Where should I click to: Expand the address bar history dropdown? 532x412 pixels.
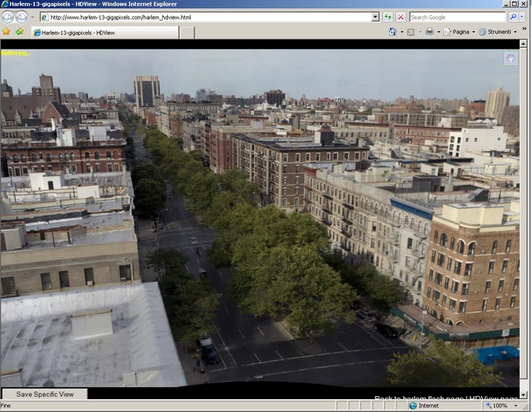pos(375,17)
